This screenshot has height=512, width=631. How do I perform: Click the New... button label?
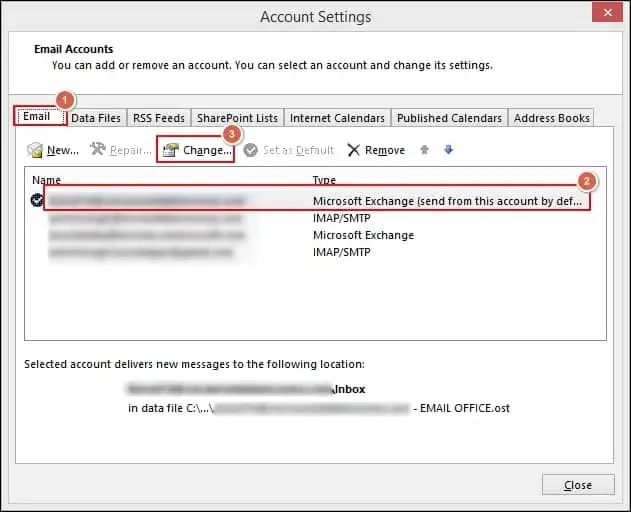coord(63,150)
